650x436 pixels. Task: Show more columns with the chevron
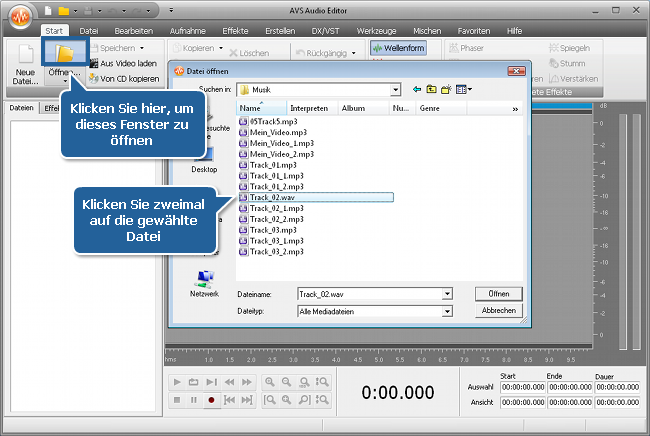[515, 109]
